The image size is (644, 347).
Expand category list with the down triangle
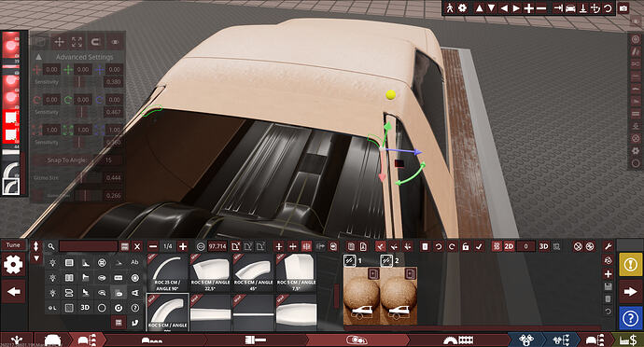click(36, 258)
